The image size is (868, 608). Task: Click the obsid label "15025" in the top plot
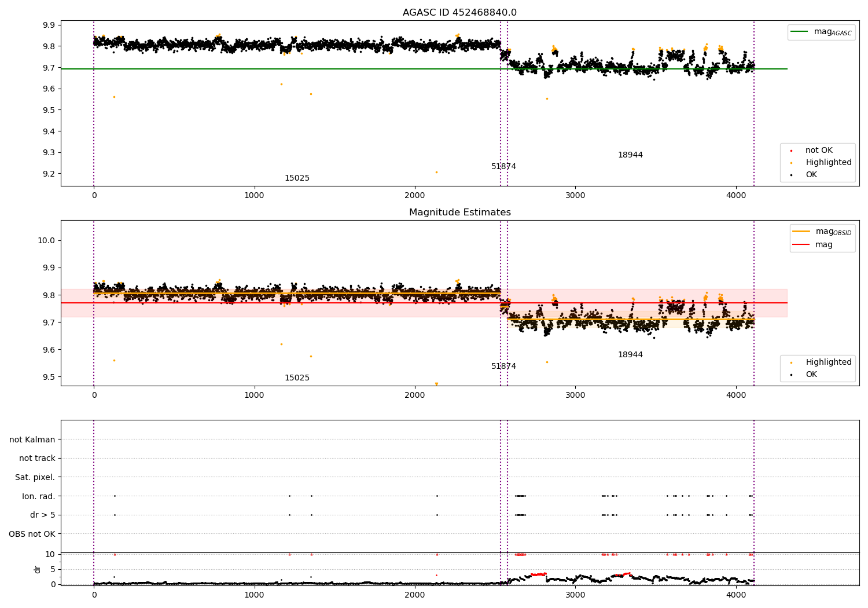point(297,178)
